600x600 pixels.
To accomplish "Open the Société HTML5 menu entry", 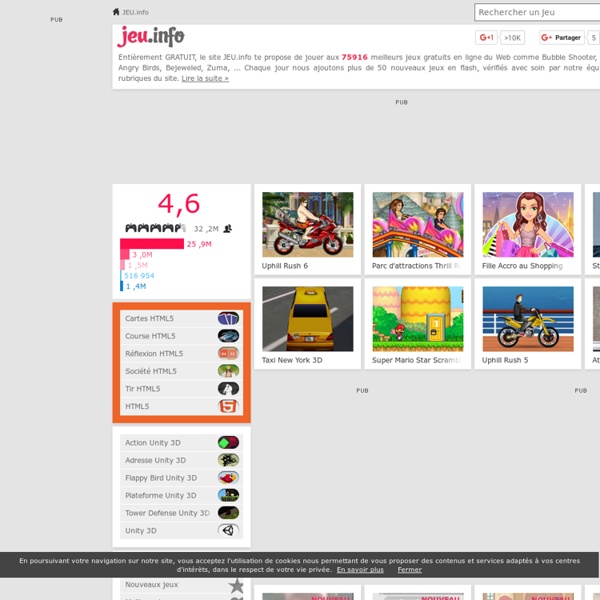I will [x=181, y=371].
